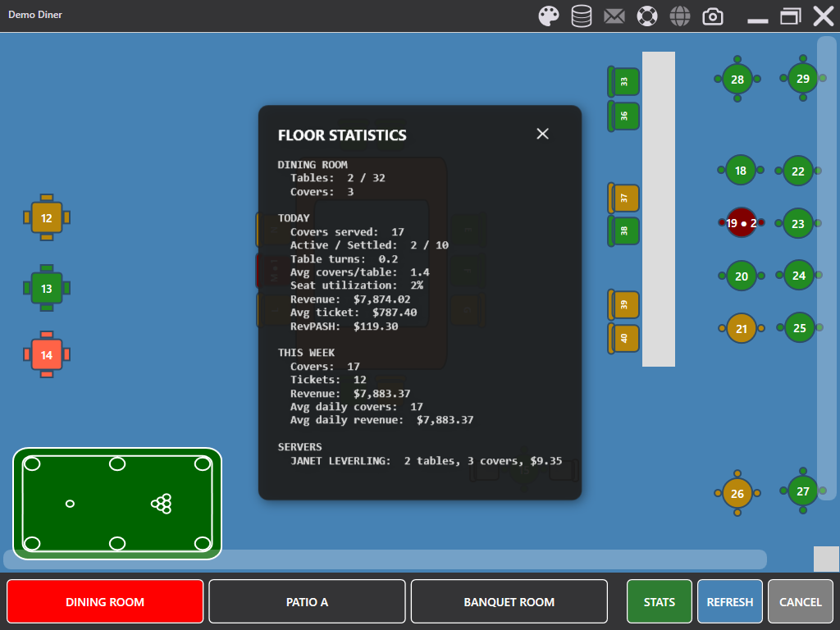Click the green Stats button
Image resolution: width=840 pixels, height=630 pixels.
660,602
